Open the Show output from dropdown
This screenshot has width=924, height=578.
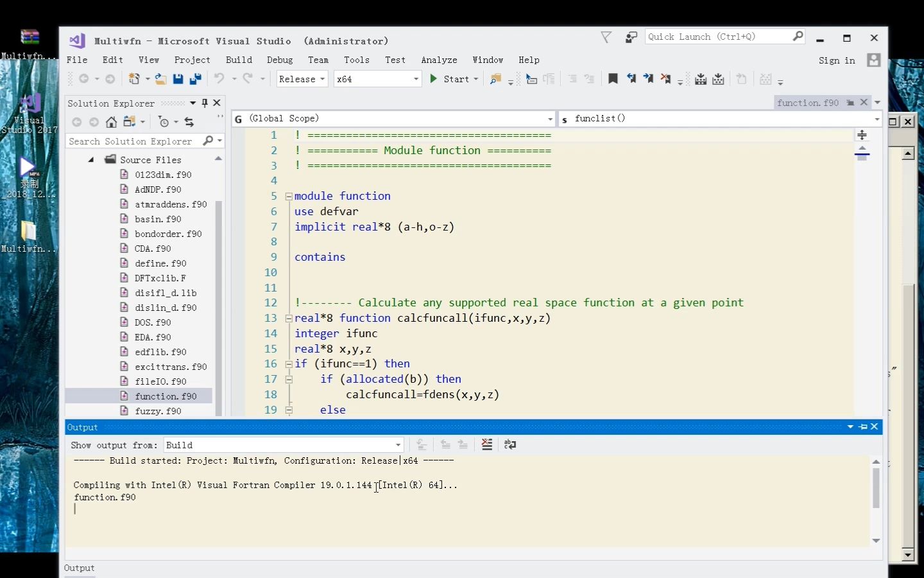tap(397, 444)
